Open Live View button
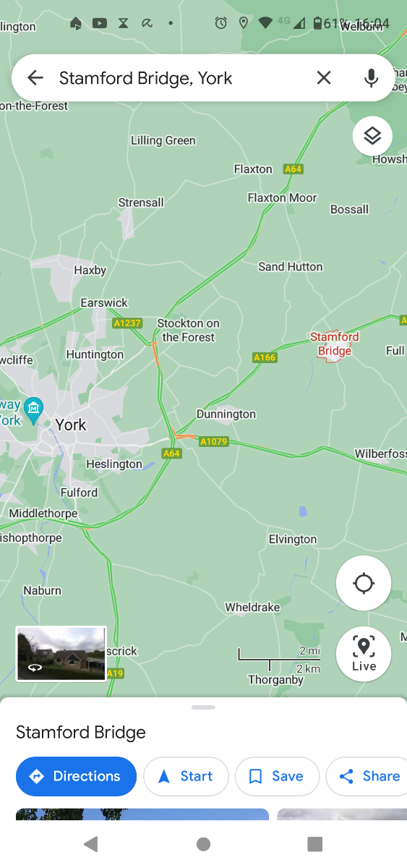 364,653
